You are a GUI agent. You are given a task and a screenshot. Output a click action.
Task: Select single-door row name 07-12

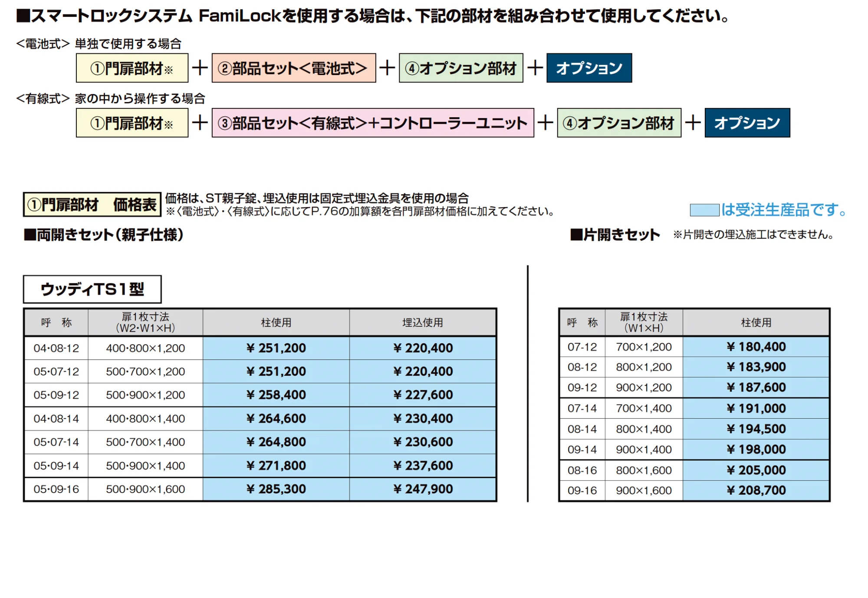click(x=582, y=347)
